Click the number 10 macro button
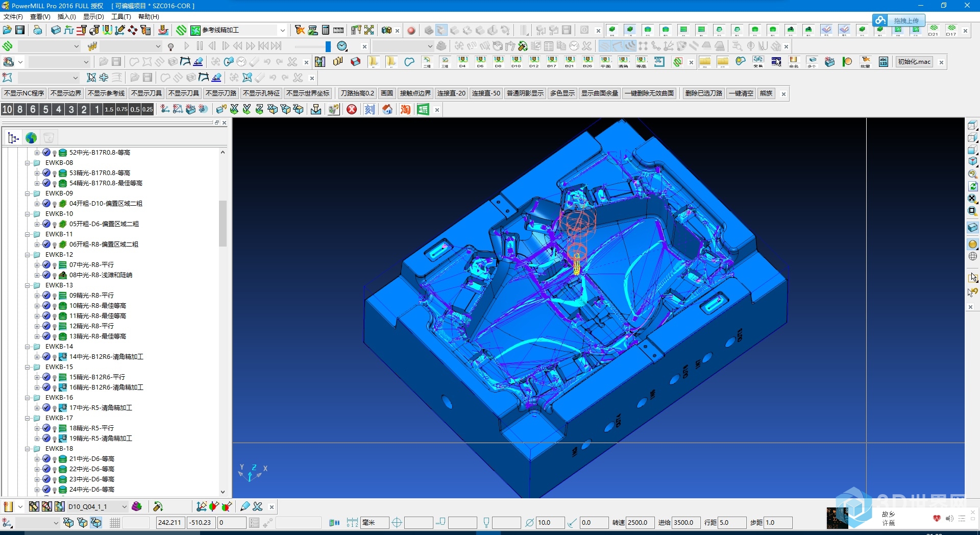 click(7, 109)
